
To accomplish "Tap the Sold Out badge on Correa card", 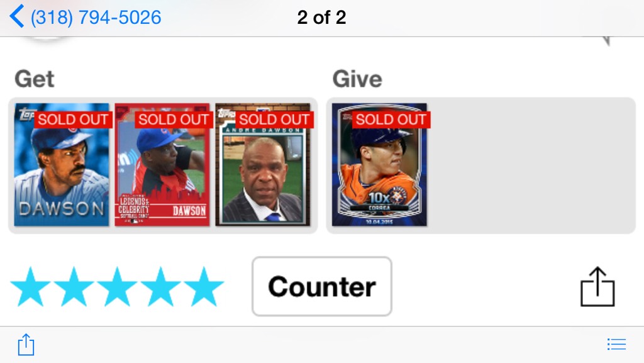I will 391,120.
